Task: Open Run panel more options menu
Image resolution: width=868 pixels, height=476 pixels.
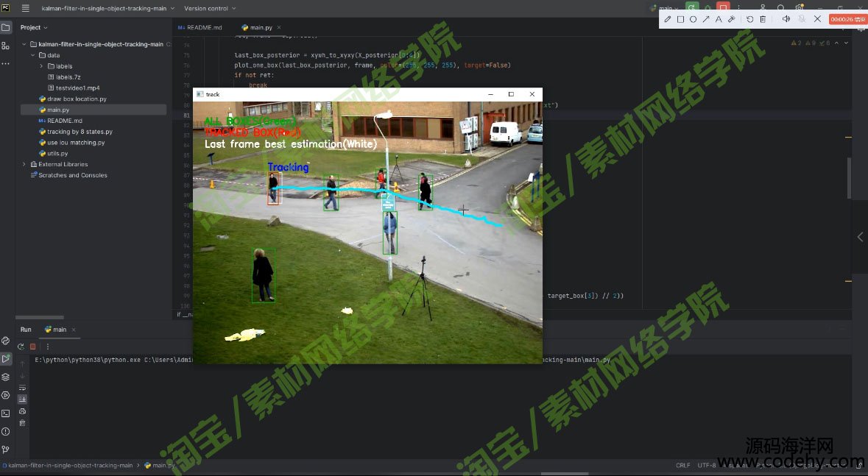Action: pyautogui.click(x=48, y=347)
